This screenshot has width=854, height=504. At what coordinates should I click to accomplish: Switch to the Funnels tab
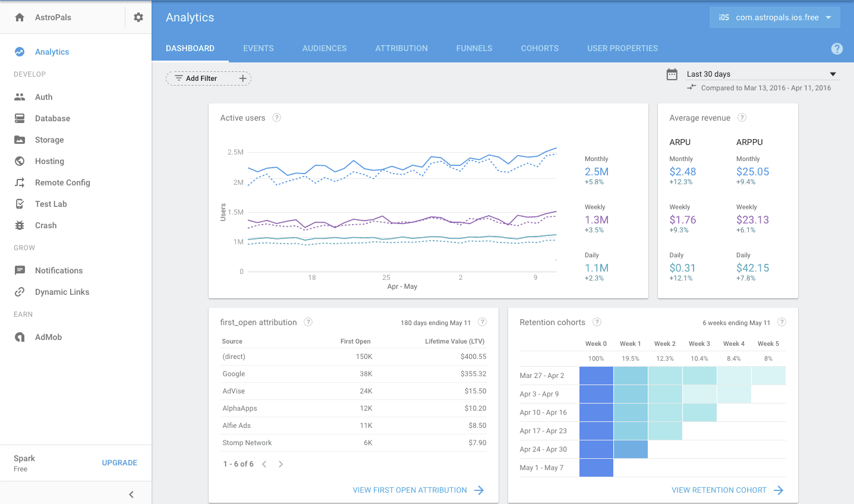click(474, 48)
